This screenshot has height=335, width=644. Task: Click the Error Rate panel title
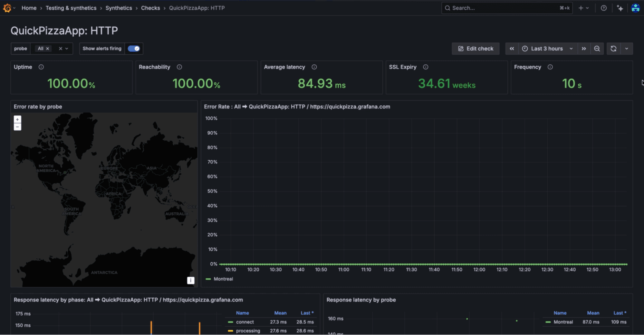297,107
